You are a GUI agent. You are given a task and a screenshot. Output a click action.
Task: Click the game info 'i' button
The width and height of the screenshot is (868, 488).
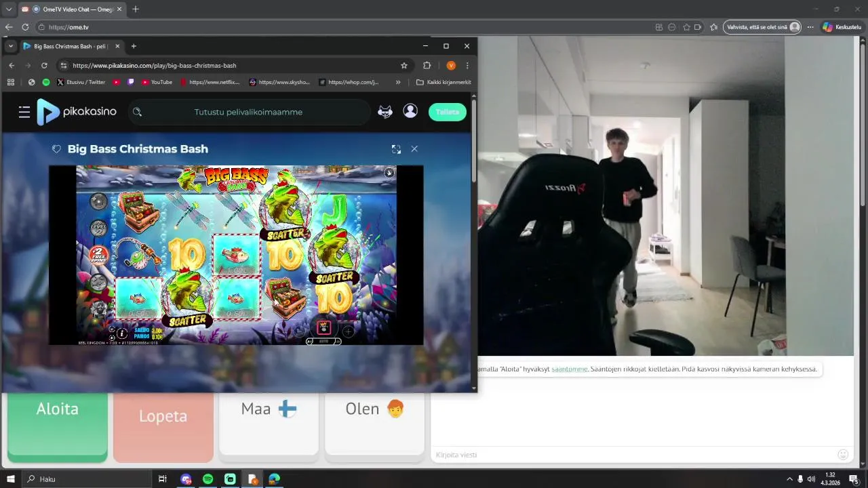pyautogui.click(x=122, y=333)
